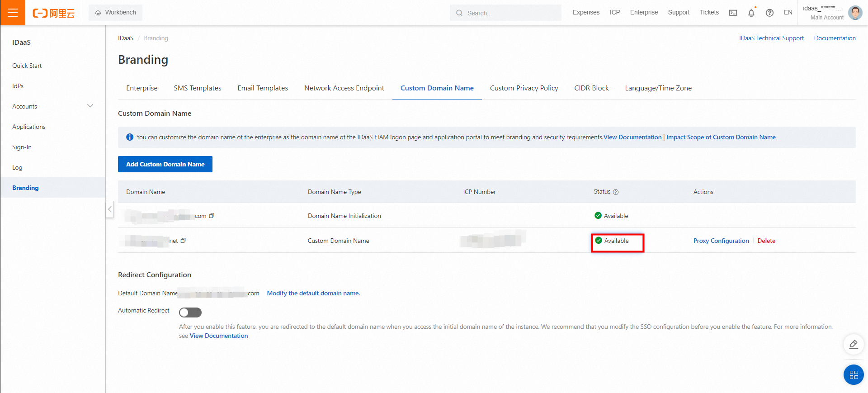868x393 pixels.
Task: Open the Cloud Shell terminal icon
Action: point(733,13)
